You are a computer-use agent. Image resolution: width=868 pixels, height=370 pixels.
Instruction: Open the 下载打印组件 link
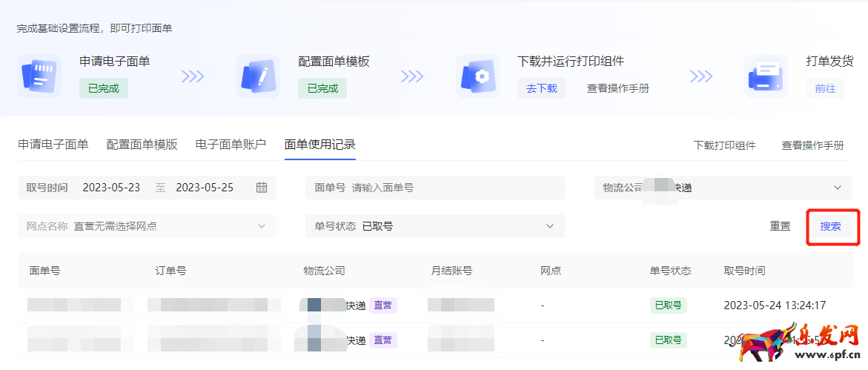tap(725, 145)
